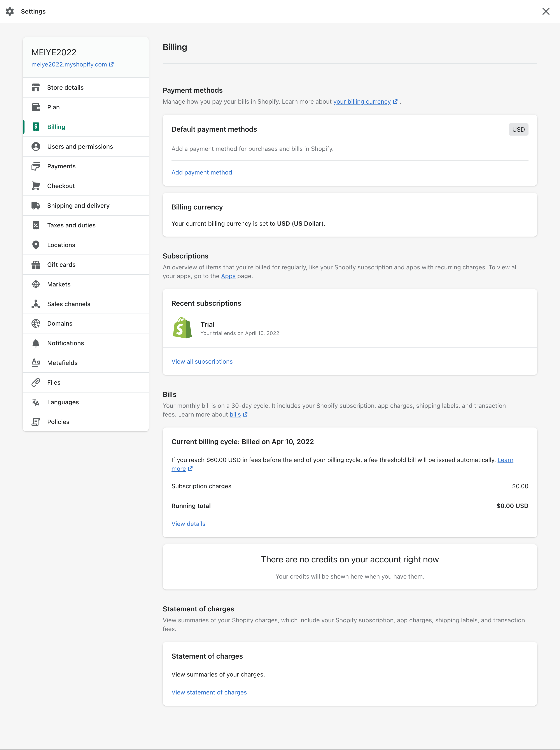The image size is (560, 750).
Task: Click external-link icon after 'Learn more'
Action: pyautogui.click(x=190, y=469)
